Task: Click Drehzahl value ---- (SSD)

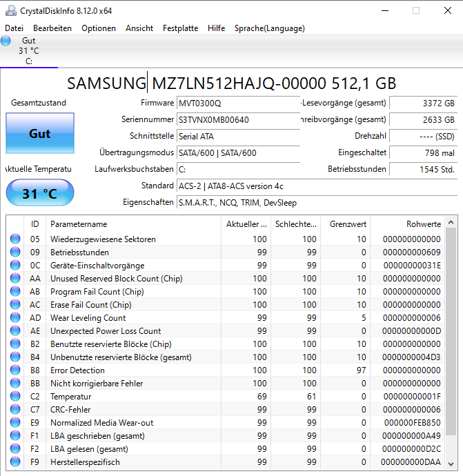Action: [423, 137]
